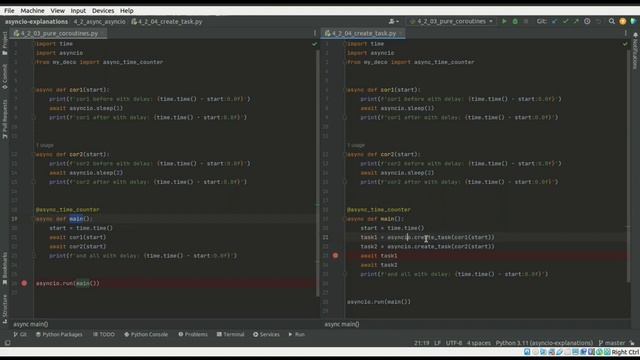Switch to 4_2_04_create_task.py editor tab
This screenshot has width=640, height=360.
(363, 33)
